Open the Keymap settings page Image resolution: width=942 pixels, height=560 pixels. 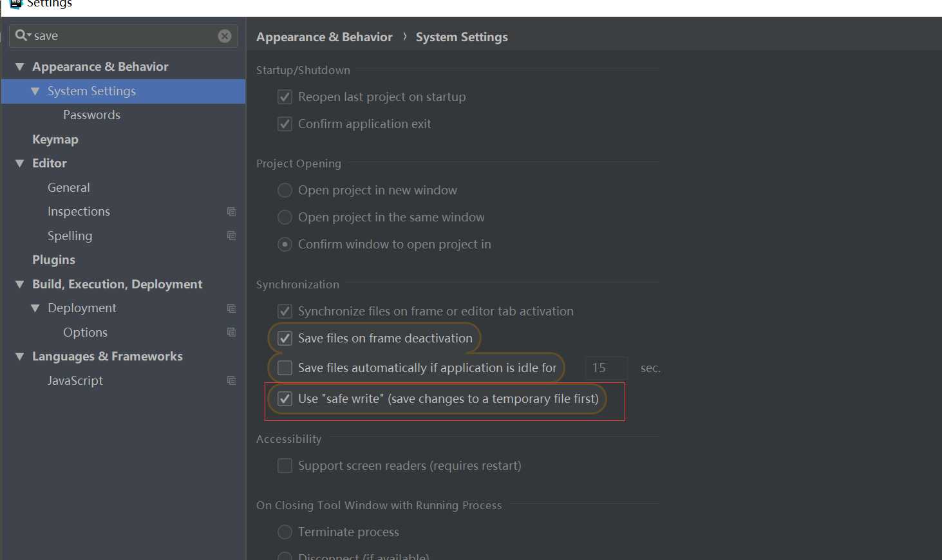55,140
